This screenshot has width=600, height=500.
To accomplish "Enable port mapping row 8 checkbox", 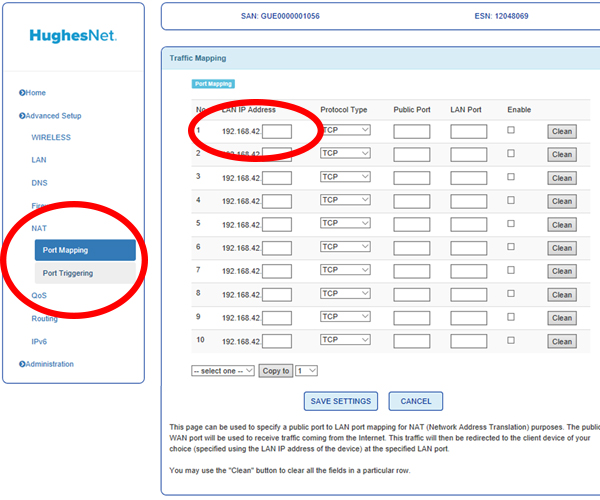I will pos(511,293).
